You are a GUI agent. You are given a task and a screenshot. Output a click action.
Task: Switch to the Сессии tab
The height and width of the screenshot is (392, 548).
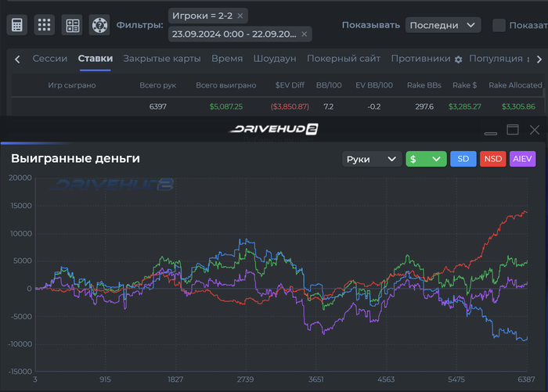[50, 59]
